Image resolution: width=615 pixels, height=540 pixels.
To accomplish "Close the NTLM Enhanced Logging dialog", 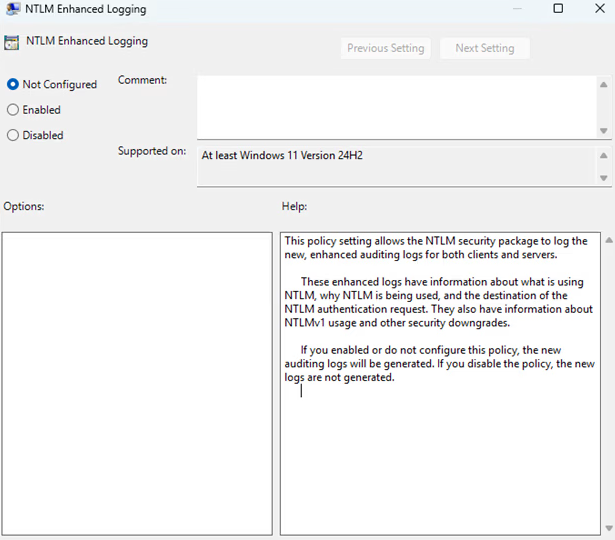I will [x=598, y=9].
